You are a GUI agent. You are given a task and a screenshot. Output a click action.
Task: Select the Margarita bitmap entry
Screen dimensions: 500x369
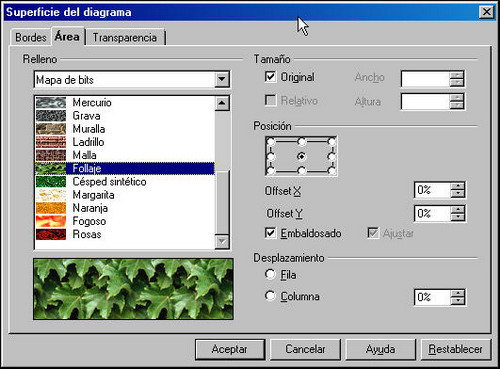(x=125, y=195)
